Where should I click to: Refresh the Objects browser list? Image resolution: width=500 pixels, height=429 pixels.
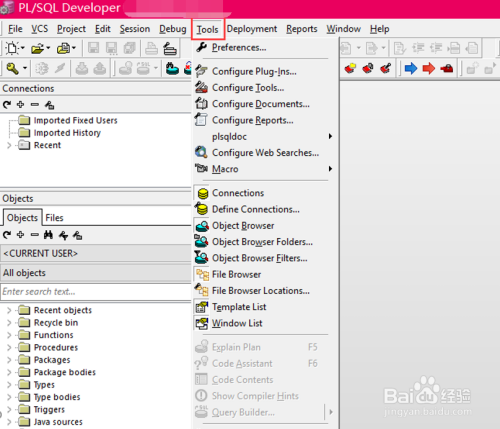(x=7, y=235)
